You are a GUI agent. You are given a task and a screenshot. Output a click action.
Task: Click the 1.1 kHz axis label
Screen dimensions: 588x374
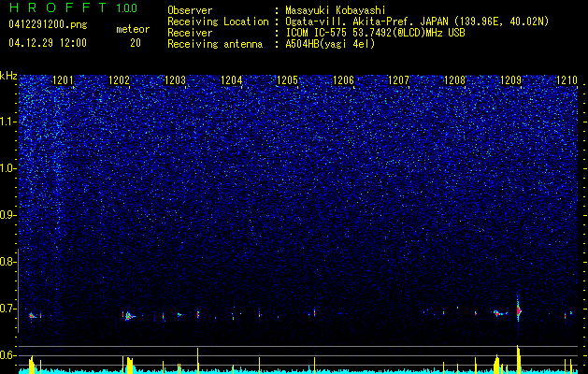pos(7,122)
